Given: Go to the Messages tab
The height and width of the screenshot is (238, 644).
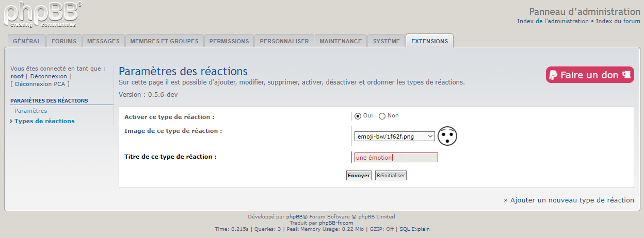Looking at the screenshot, I should pyautogui.click(x=103, y=41).
